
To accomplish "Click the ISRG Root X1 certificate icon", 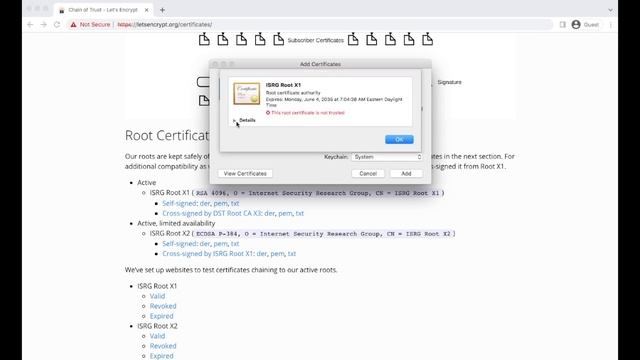I will 247,93.
